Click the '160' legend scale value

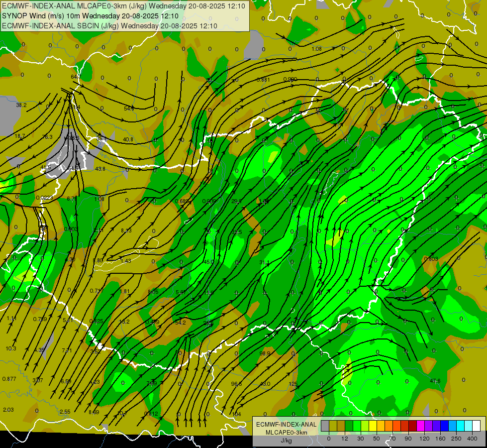pyautogui.click(x=440, y=439)
